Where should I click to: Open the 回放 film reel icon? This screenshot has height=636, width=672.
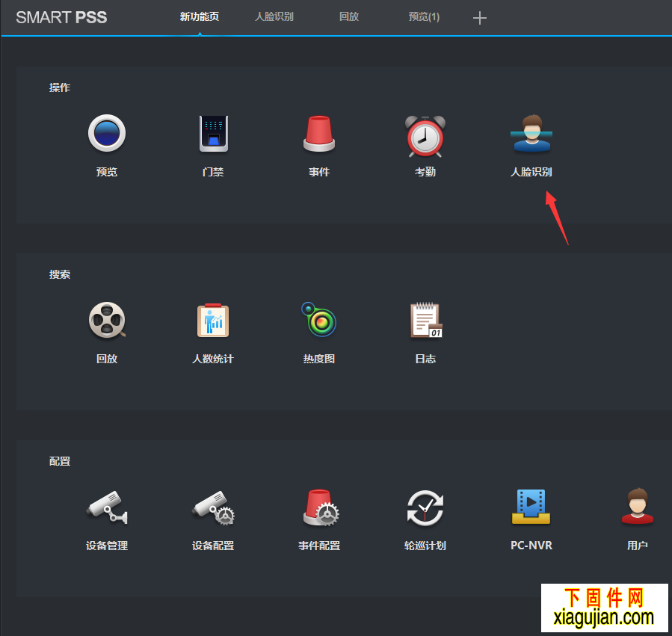(107, 320)
